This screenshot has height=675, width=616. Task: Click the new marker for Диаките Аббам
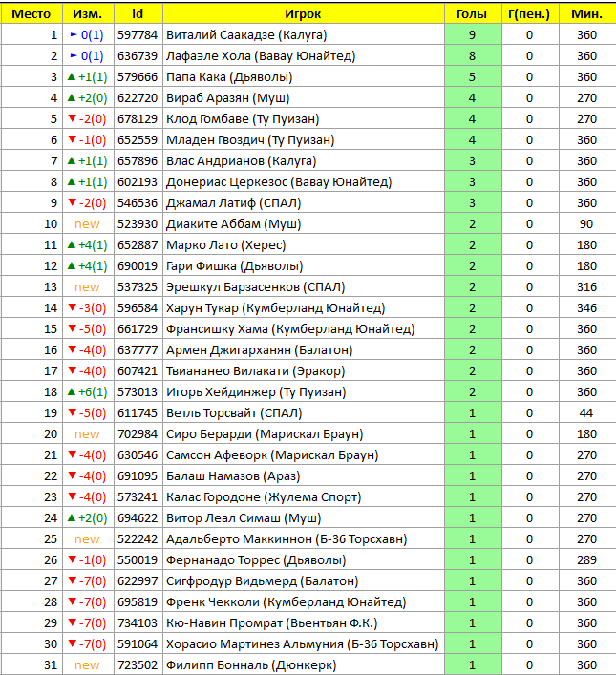point(88,224)
